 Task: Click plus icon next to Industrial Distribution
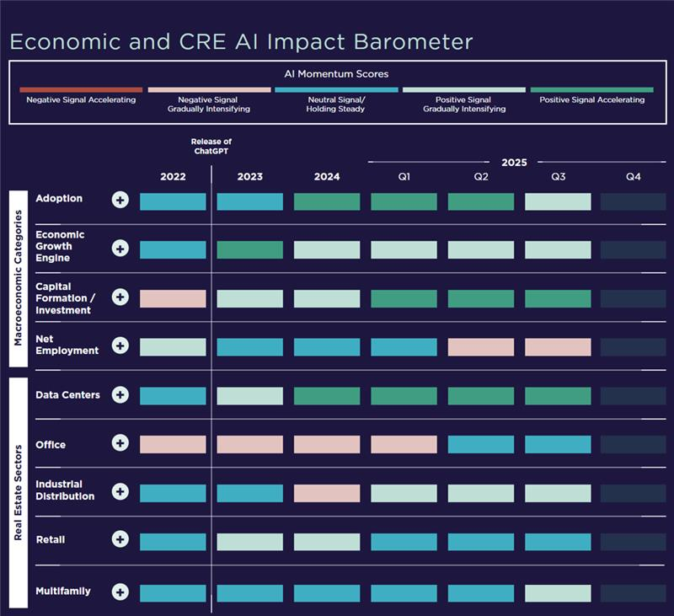click(x=120, y=492)
